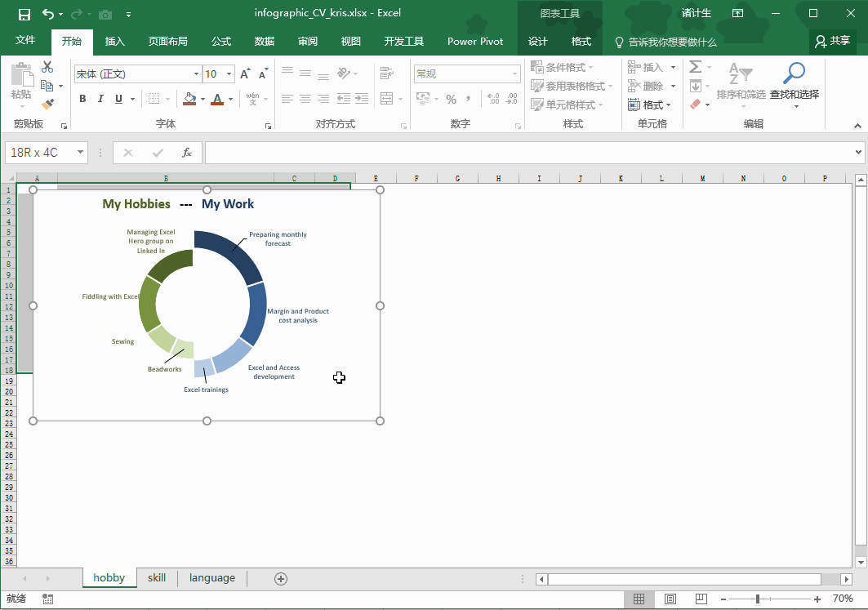Open the font color dropdown arrow
The height and width of the screenshot is (610, 868).
tap(231, 99)
